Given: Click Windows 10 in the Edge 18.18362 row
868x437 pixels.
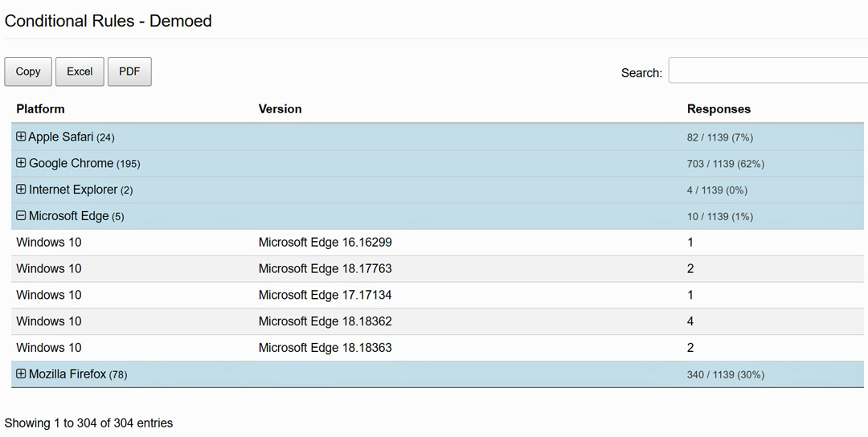Looking at the screenshot, I should click(49, 321).
